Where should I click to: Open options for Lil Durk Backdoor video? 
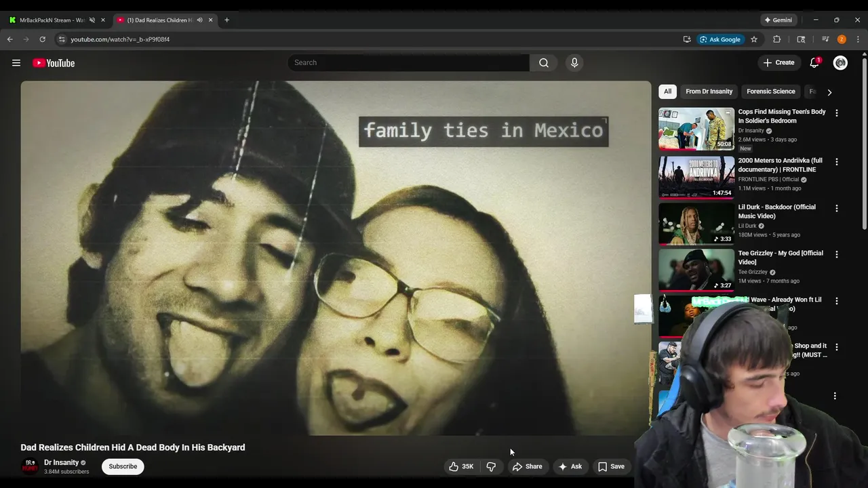pyautogui.click(x=836, y=208)
